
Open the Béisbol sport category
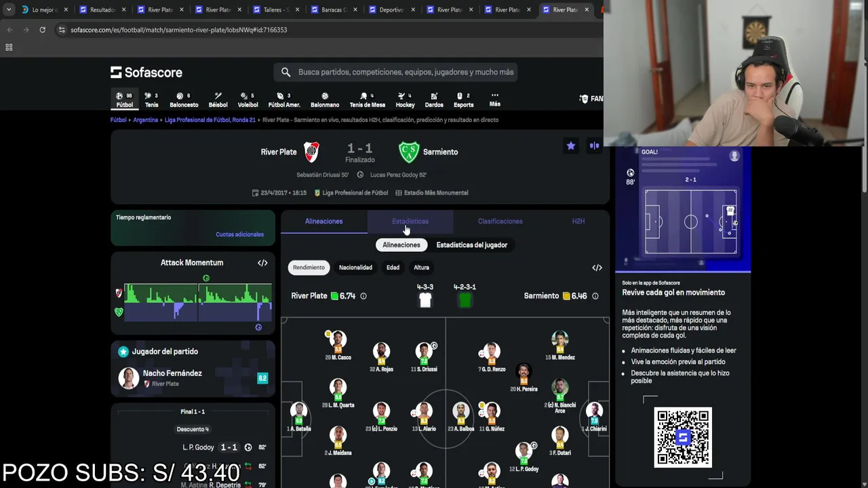coord(218,100)
